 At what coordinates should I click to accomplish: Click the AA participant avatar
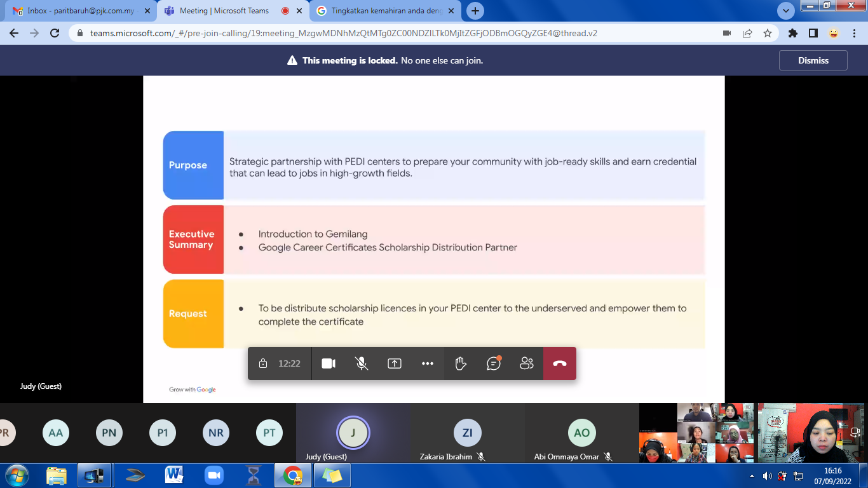click(x=56, y=433)
